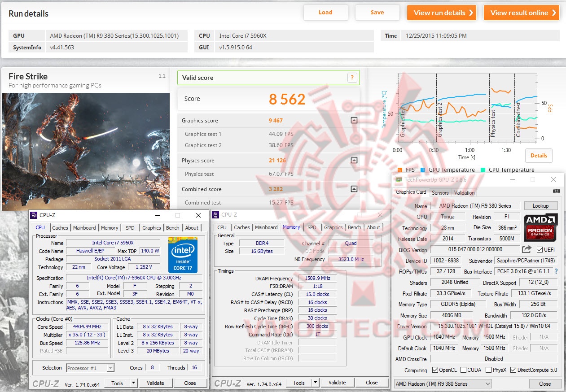Click View run details
566x392 pixels.
442,13
